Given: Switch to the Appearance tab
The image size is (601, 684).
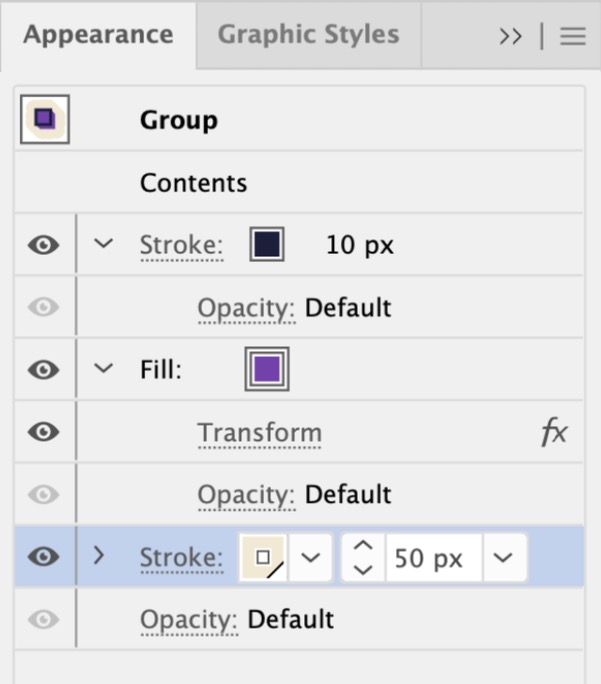Looking at the screenshot, I should 98,35.
